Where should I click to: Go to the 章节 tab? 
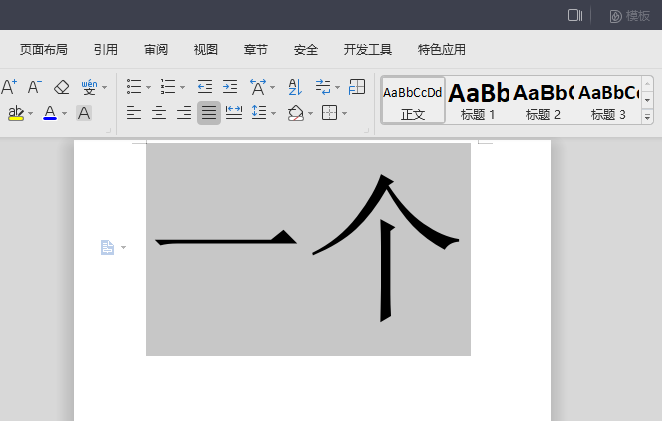[255, 50]
